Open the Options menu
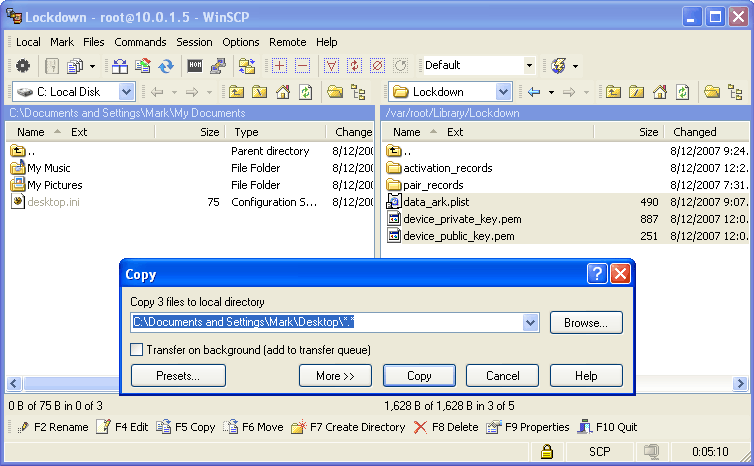 (x=240, y=42)
